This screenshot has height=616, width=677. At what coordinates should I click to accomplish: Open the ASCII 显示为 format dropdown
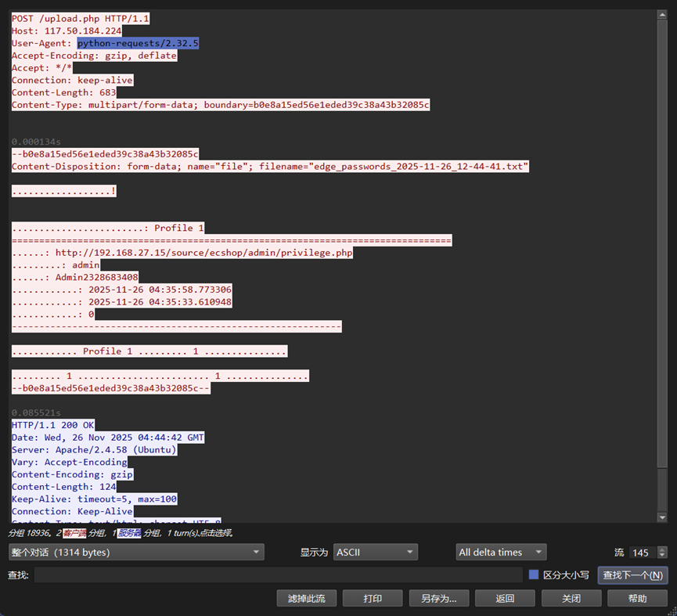click(x=375, y=552)
